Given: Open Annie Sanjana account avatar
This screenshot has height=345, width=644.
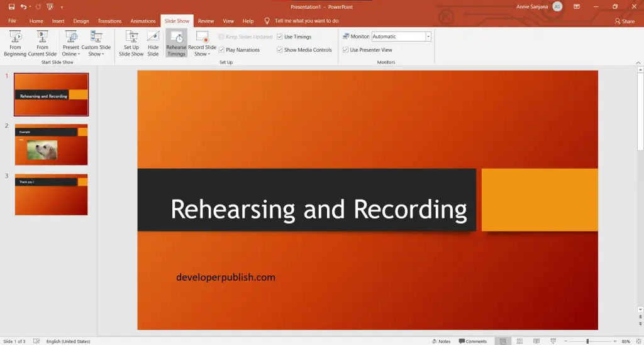Looking at the screenshot, I should pos(557,6).
